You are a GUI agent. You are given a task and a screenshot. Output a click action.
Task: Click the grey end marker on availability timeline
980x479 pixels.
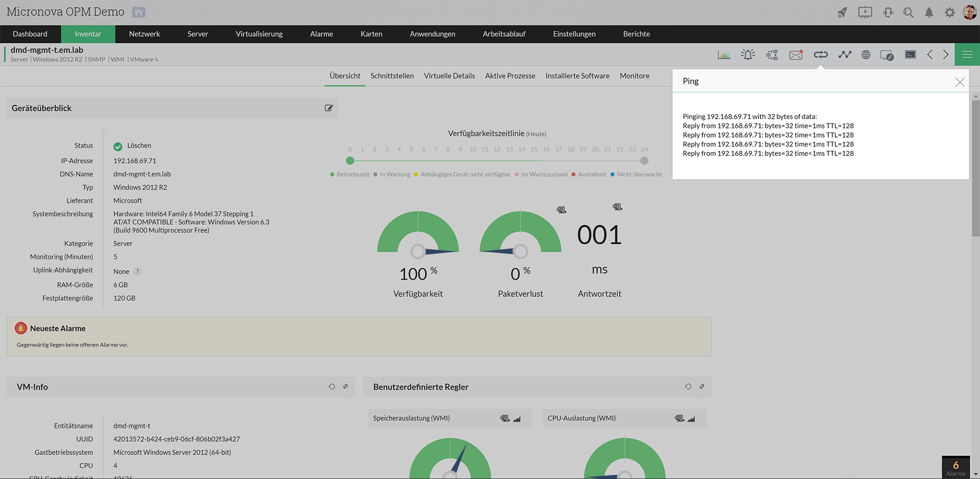point(645,161)
